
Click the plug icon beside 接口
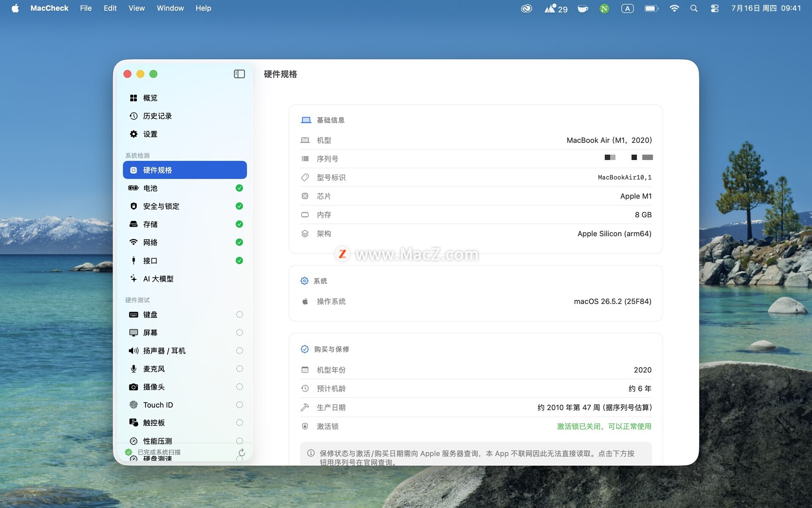pos(134,260)
